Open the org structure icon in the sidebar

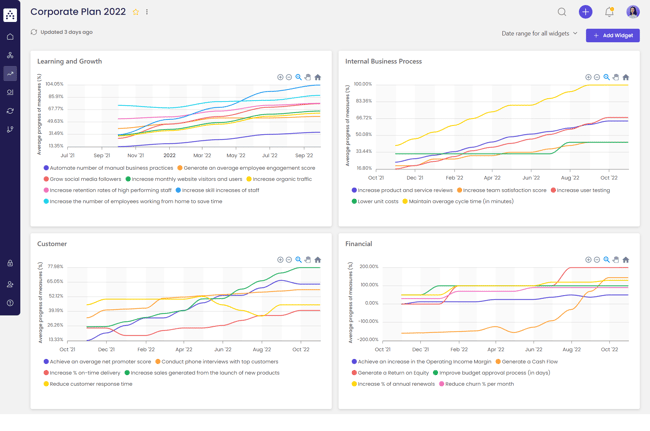[x=10, y=55]
